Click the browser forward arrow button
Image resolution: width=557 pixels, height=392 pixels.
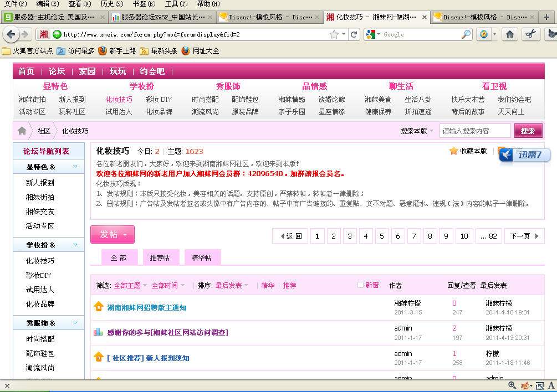pos(25,34)
